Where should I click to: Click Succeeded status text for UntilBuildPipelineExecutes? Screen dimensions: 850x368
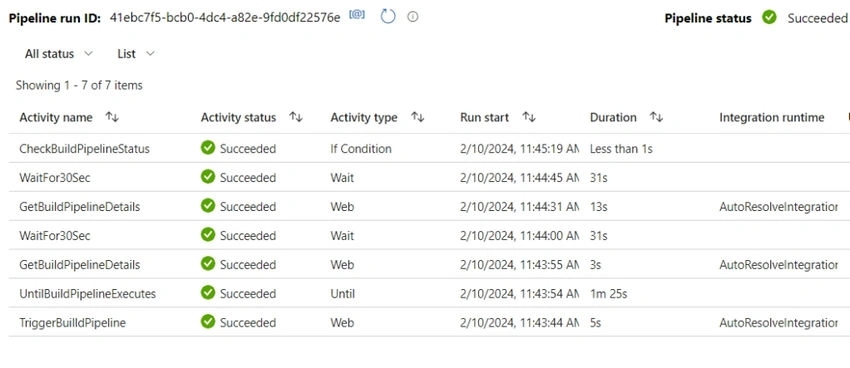coord(248,294)
